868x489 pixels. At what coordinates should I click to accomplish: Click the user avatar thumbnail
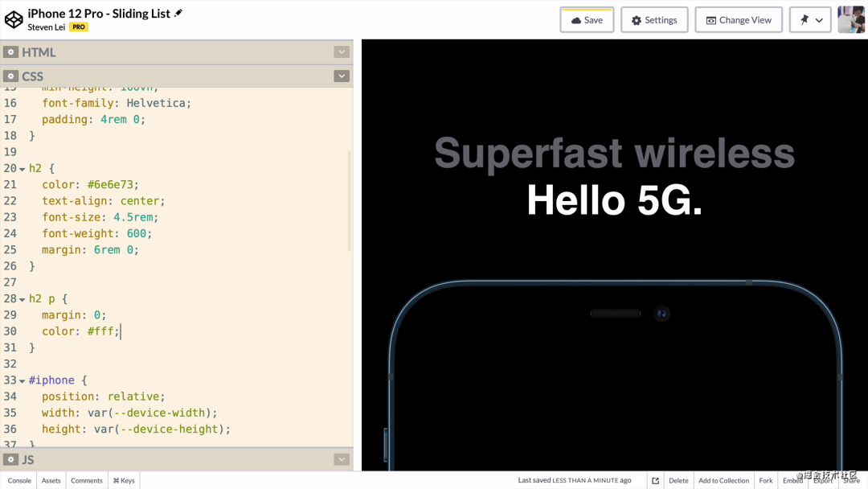851,20
